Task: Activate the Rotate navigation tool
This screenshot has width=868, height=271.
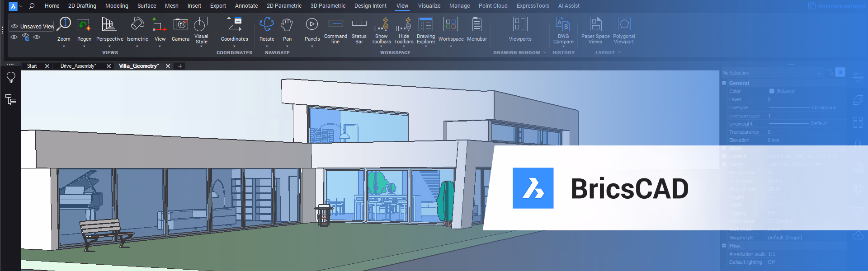Action: coord(267,25)
